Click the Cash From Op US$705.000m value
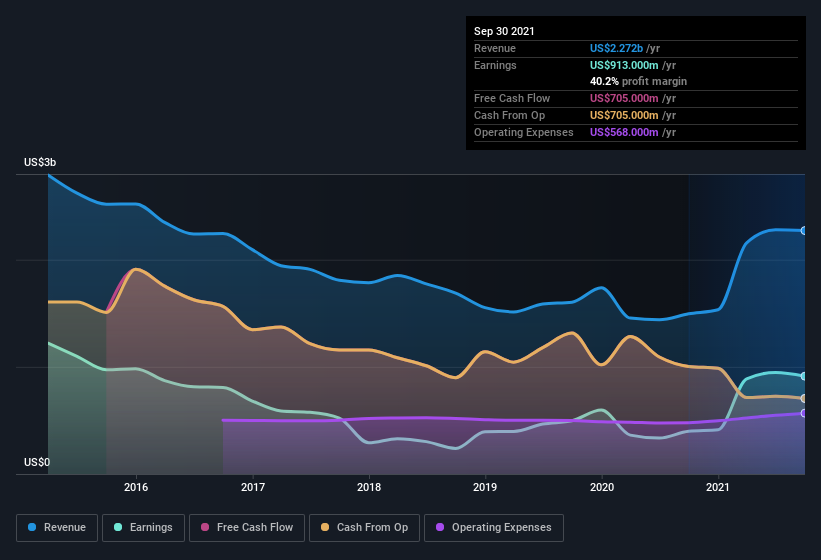The image size is (821, 560). coord(624,115)
